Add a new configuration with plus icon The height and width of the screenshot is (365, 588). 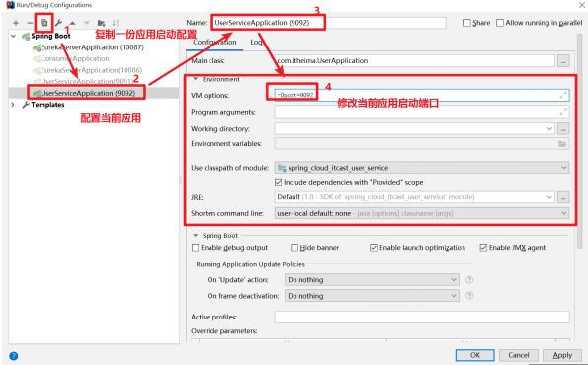[x=16, y=23]
